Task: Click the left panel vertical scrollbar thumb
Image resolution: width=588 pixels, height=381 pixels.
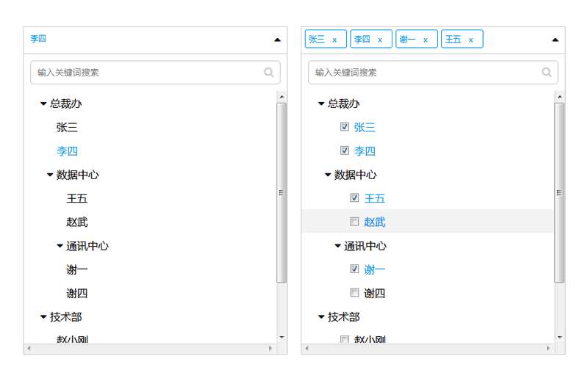Action: click(x=282, y=192)
